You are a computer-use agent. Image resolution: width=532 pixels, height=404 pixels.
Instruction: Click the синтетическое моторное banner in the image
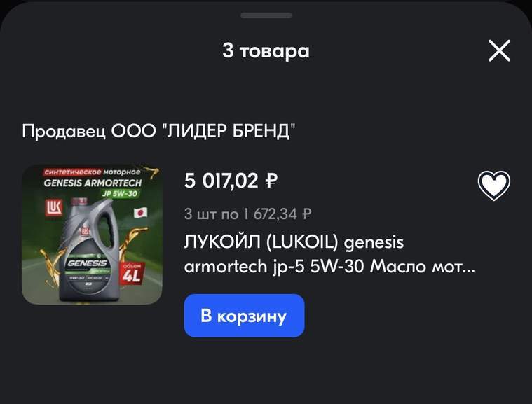click(x=92, y=172)
